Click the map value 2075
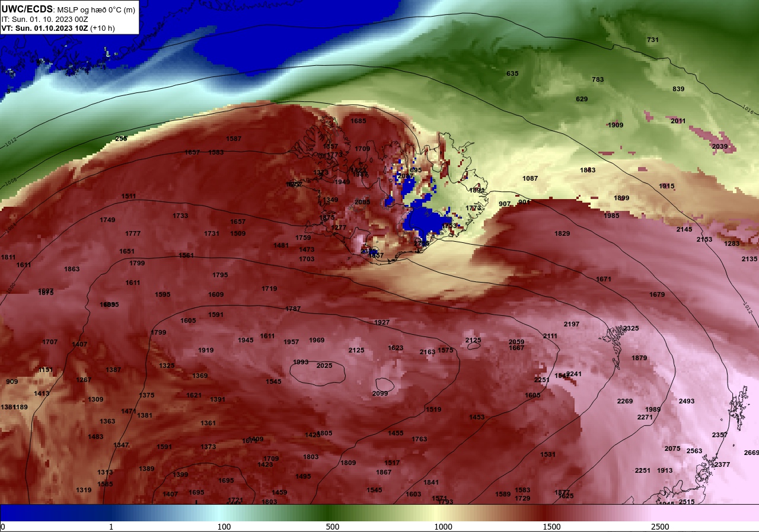Viewport: 759px width, 532px height. coord(672,448)
